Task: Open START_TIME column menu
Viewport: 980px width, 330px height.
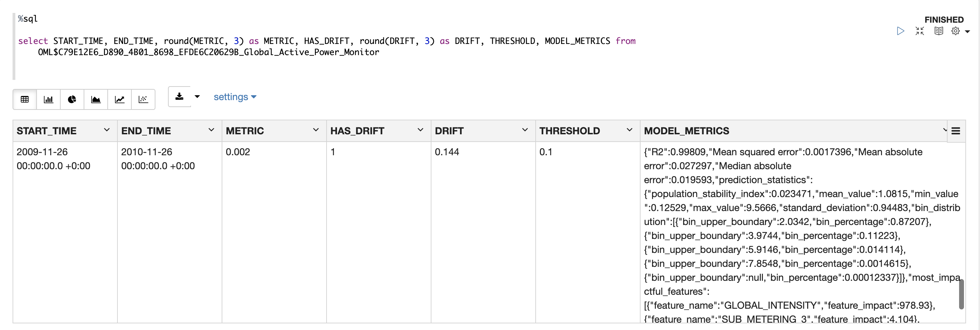Action: coord(107,130)
